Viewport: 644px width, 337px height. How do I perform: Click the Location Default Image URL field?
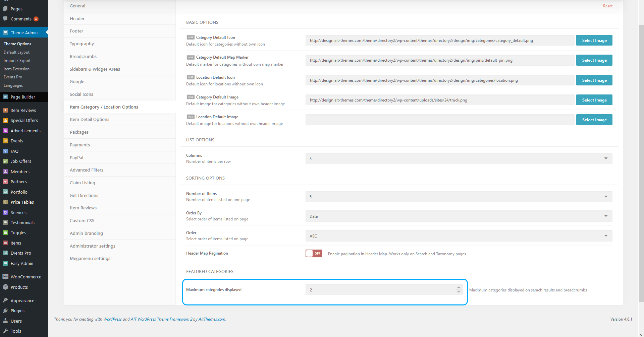click(440, 120)
